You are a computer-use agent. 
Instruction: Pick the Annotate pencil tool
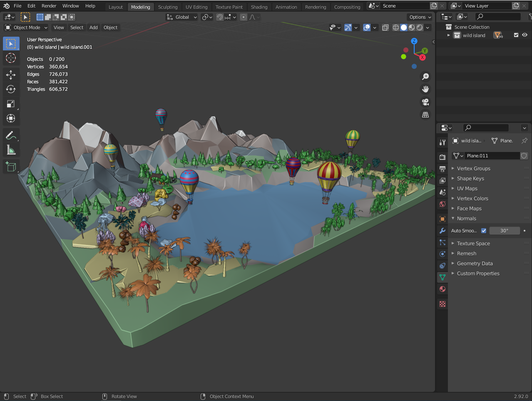tap(11, 135)
